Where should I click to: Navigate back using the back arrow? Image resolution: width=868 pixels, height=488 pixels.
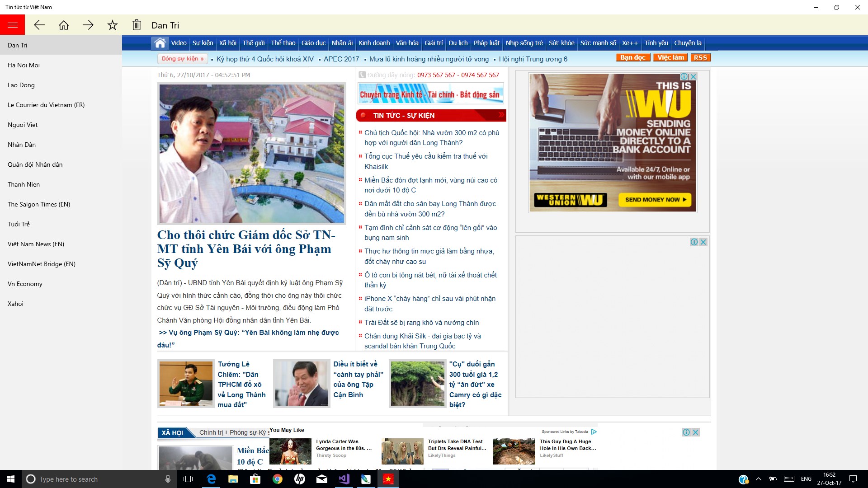(40, 25)
